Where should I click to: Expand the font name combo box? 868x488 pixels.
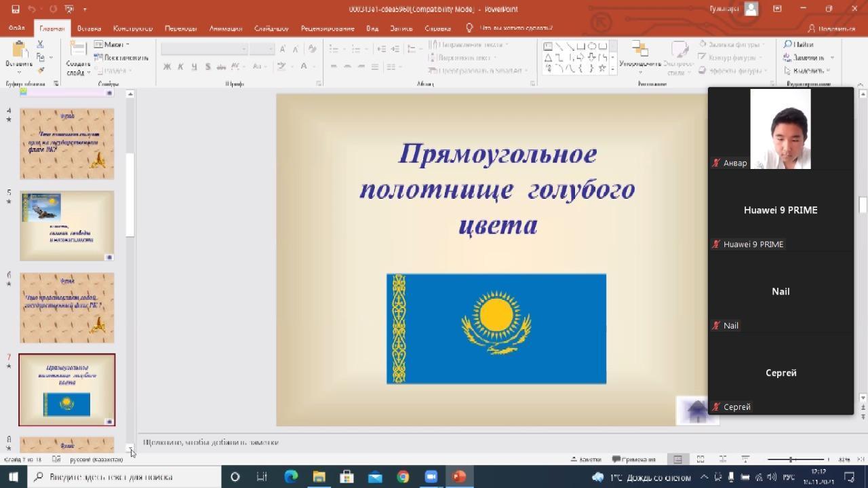point(244,49)
